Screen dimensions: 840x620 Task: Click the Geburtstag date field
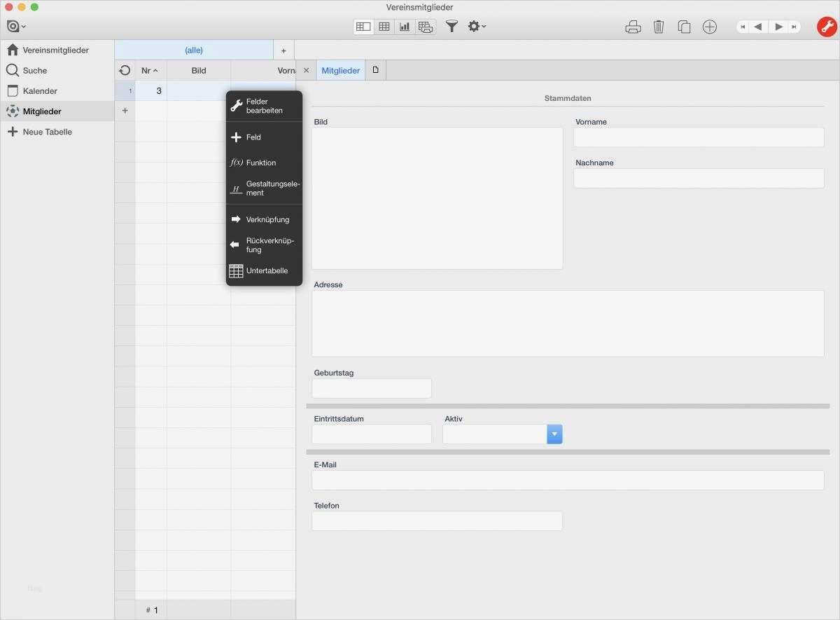click(372, 388)
